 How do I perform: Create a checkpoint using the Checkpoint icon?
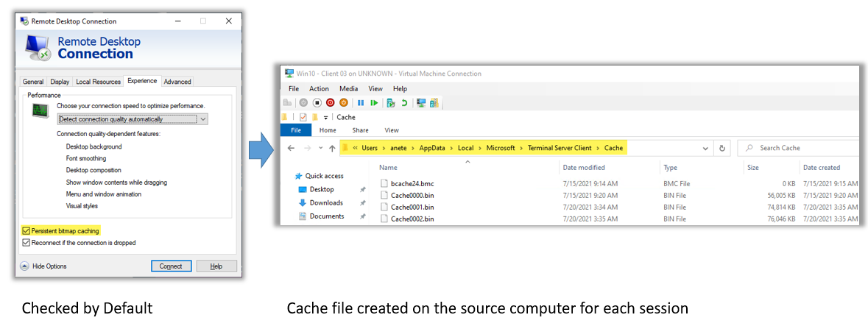coord(391,102)
